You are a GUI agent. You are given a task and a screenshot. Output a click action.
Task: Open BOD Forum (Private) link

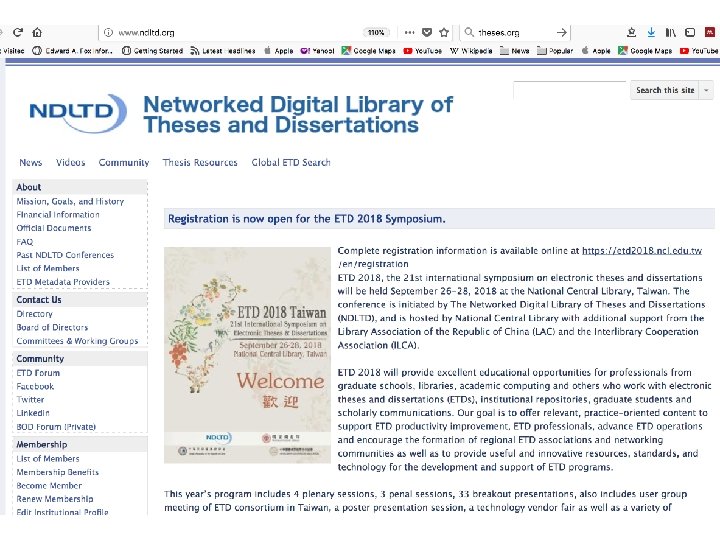[56, 427]
